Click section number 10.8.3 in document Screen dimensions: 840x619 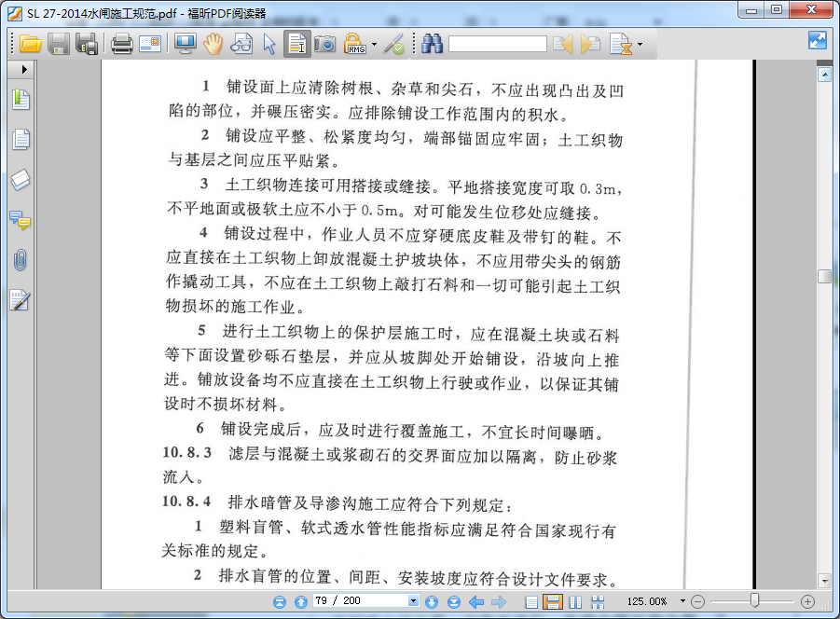(x=187, y=453)
